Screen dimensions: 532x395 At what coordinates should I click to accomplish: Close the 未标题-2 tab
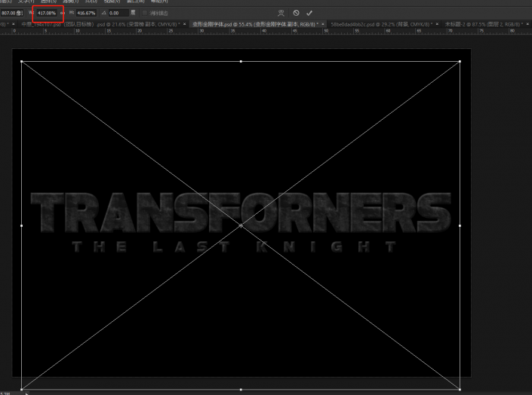pyautogui.click(x=527, y=23)
